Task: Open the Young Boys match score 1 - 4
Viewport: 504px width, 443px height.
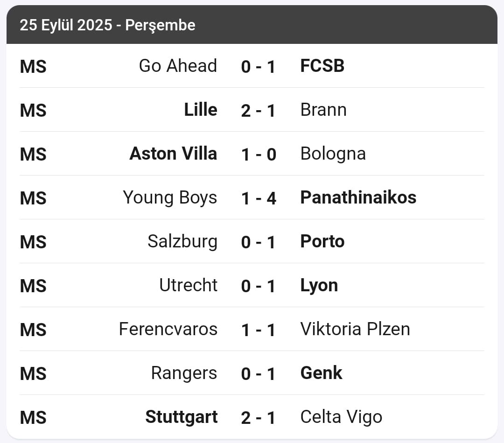Action: pos(259,198)
